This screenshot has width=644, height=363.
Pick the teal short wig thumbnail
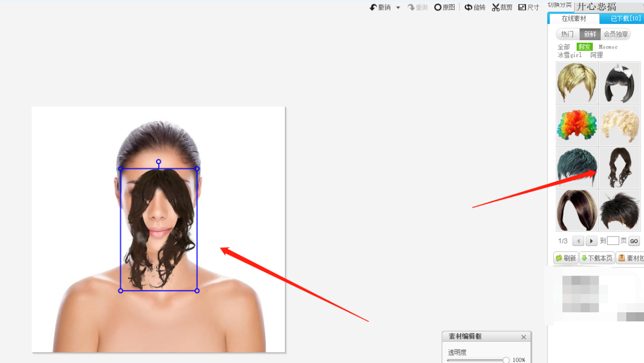click(x=577, y=168)
